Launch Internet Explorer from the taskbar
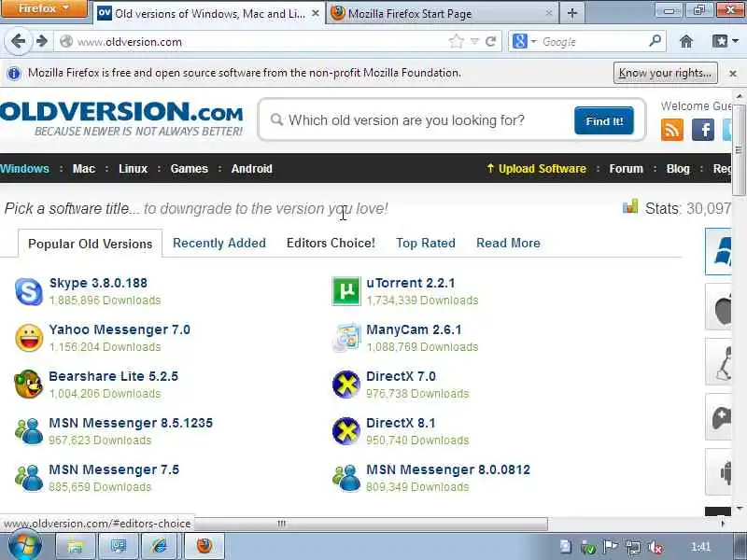Viewport: 747px width, 560px height. (159, 546)
